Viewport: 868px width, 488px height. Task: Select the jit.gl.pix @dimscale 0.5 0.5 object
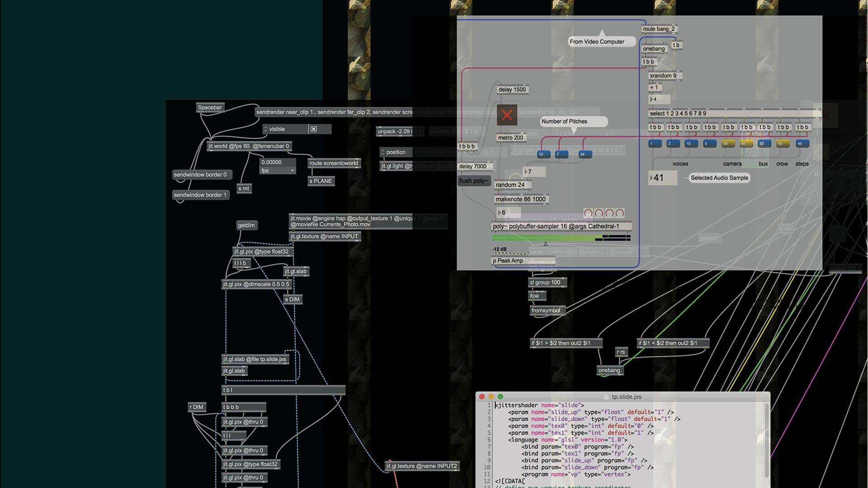click(x=257, y=285)
